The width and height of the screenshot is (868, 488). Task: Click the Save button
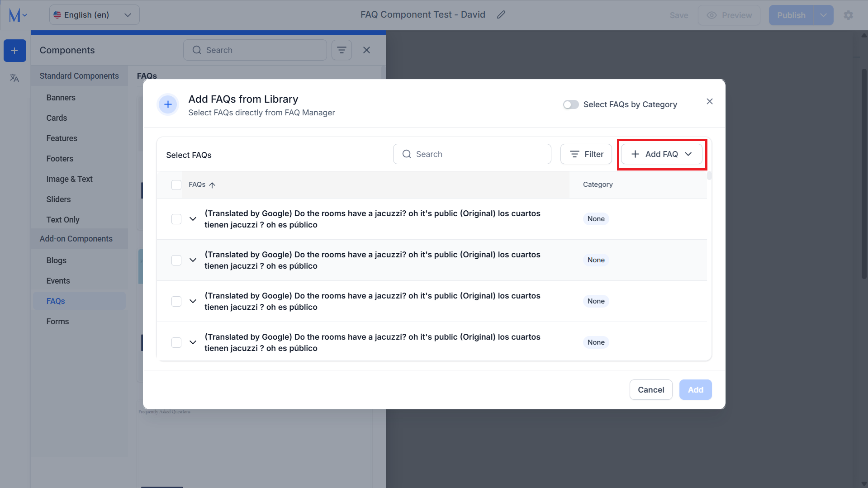tap(679, 15)
